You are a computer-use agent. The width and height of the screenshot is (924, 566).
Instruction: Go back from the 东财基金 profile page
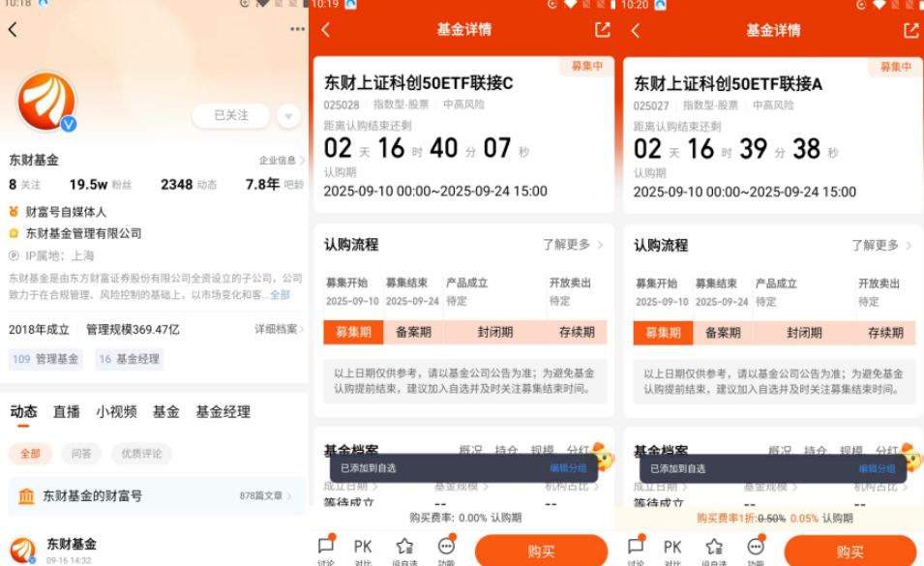coord(13,29)
